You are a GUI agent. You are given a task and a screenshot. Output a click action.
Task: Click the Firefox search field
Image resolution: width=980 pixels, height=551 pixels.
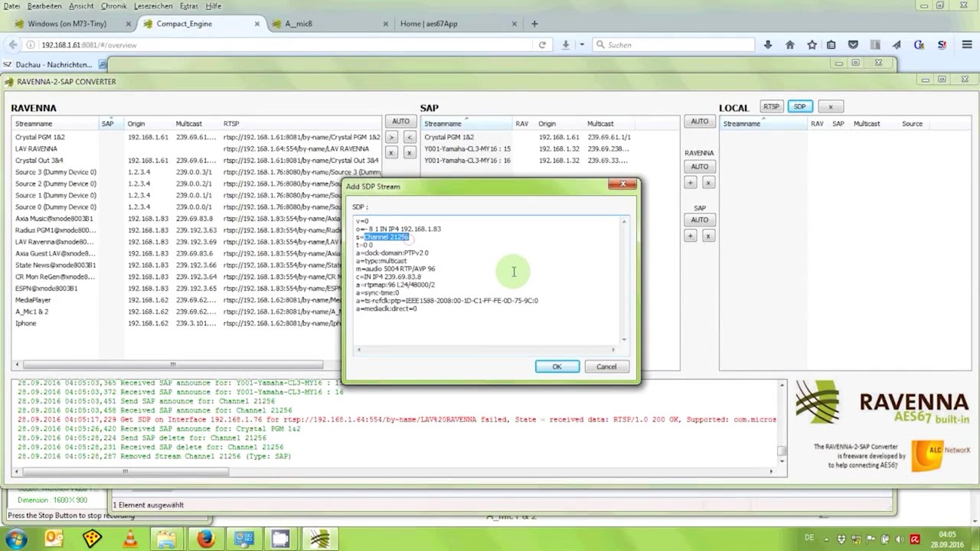pos(674,44)
